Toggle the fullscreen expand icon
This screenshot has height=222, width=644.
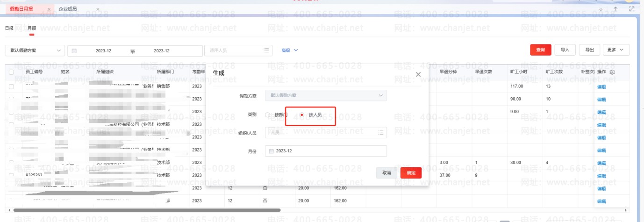pos(631,9)
